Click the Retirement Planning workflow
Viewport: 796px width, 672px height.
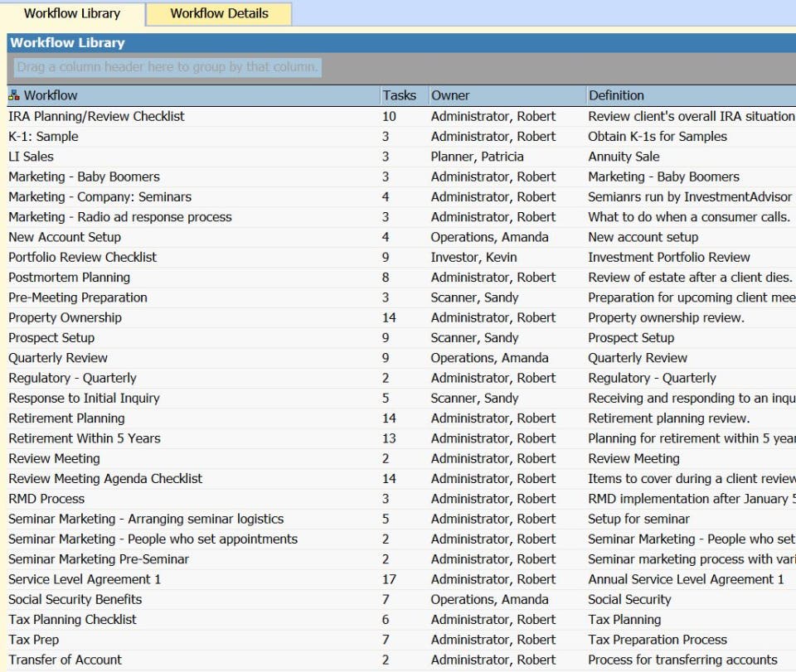coord(66,418)
